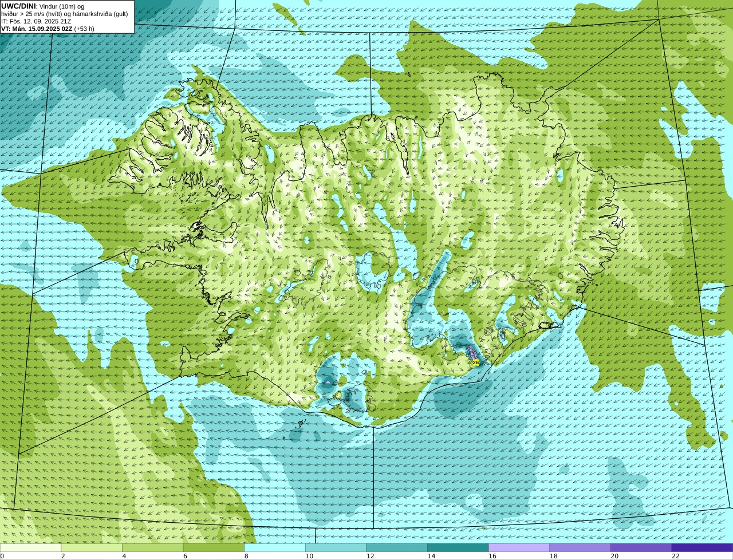Click the 'IT: Fös. 12. 09. 2025 21Z' line
This screenshot has height=560, width=733.
pos(36,21)
